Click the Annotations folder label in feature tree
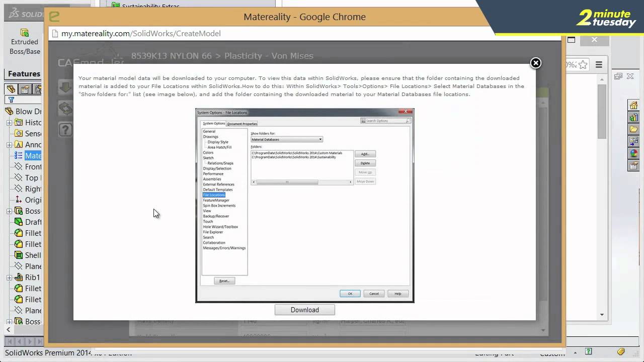Screen dimensions: 644x362 33,145
